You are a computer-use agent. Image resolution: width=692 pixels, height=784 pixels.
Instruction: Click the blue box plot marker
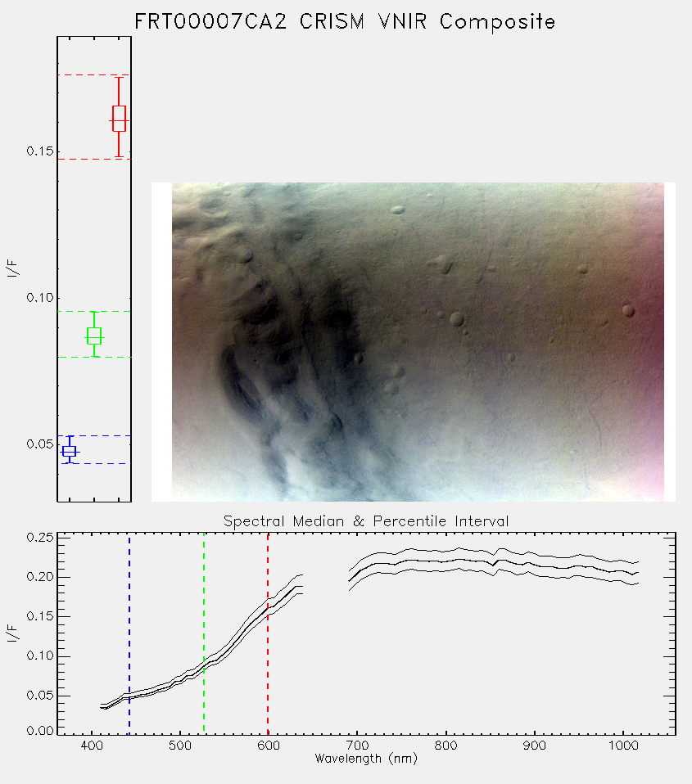point(69,451)
